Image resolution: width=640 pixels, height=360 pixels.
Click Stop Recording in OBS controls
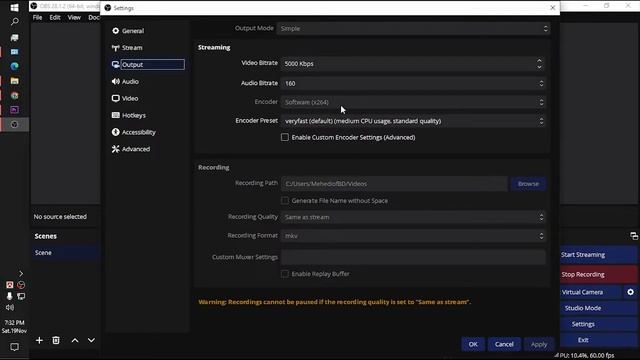point(598,274)
